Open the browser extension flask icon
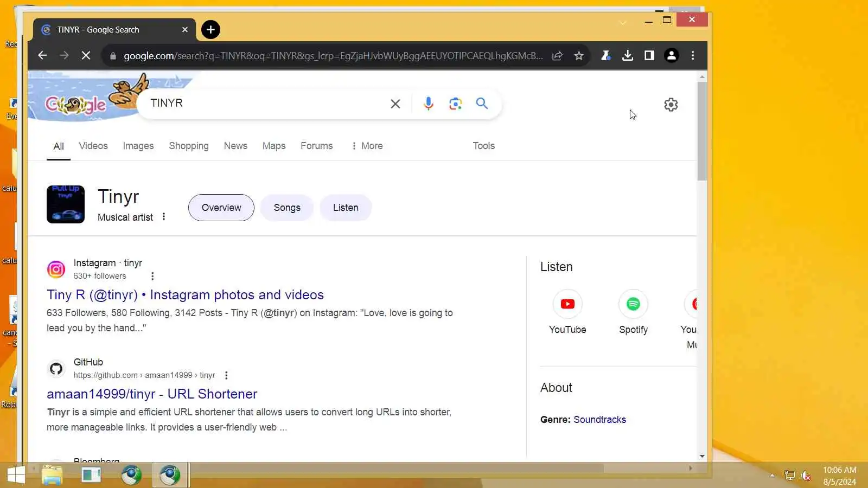The height and width of the screenshot is (488, 868). 606,55
